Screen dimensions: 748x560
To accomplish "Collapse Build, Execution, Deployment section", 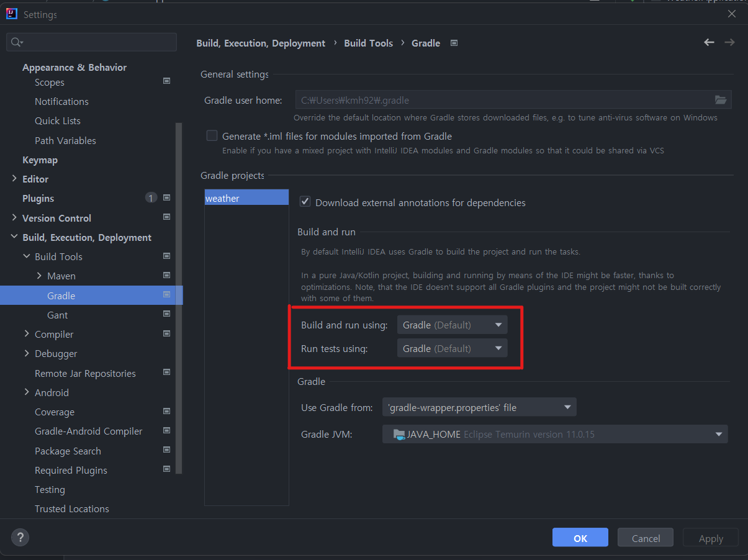I will (x=14, y=237).
